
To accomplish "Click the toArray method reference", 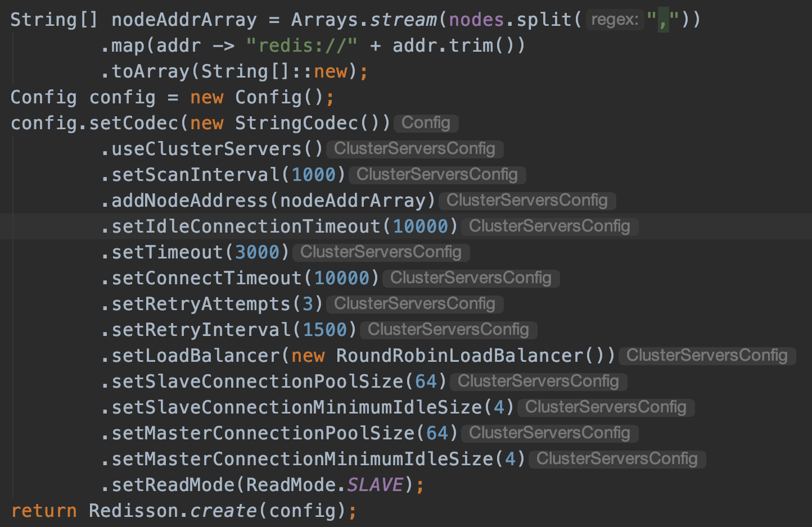I will coord(149,71).
